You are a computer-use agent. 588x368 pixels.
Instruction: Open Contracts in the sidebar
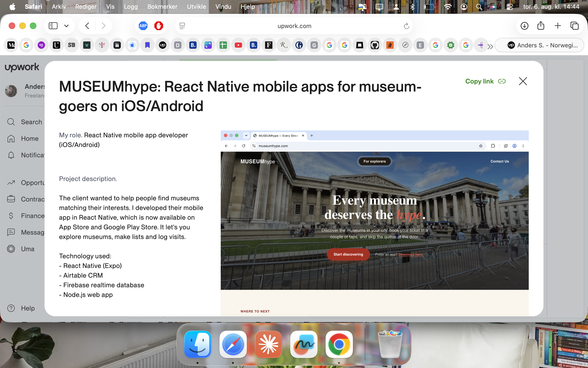tap(25, 199)
